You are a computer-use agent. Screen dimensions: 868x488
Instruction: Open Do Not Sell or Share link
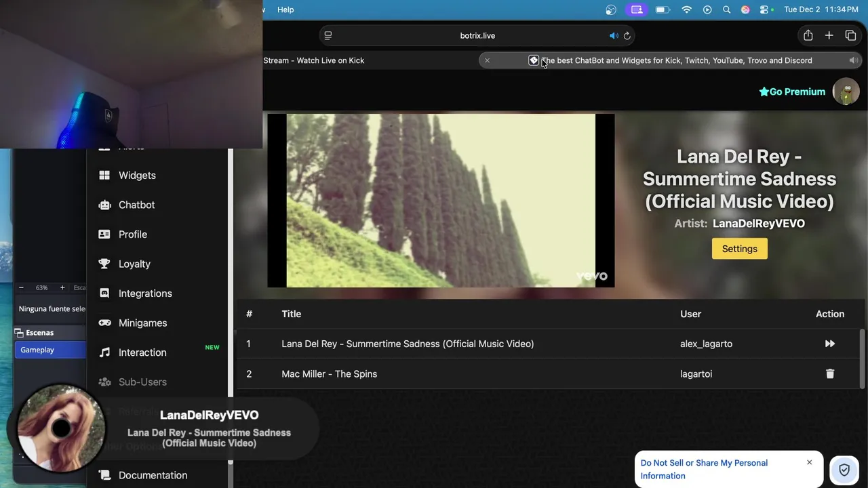pos(704,469)
